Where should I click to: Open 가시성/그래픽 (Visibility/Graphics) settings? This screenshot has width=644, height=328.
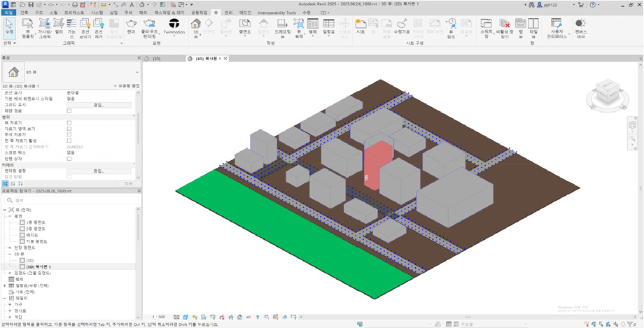(x=44, y=28)
